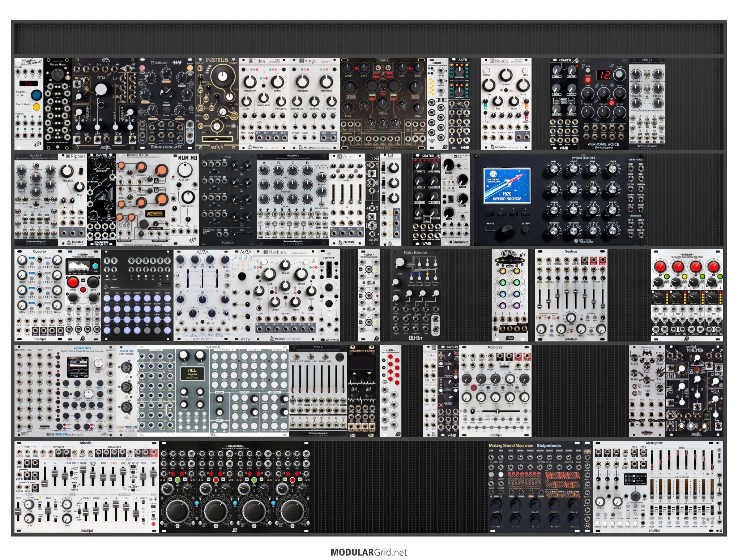Select the Vostok Atlas module
The image size is (738, 560).
[228, 199]
